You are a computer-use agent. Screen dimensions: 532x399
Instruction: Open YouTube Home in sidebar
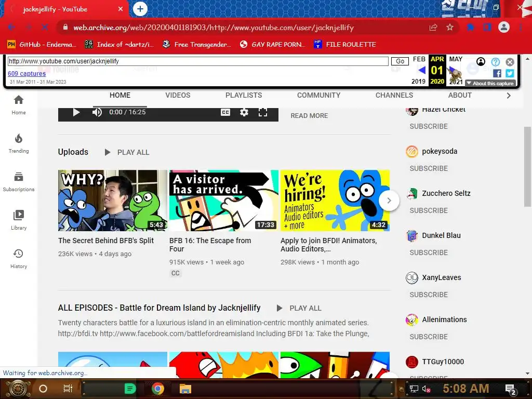pos(19,105)
